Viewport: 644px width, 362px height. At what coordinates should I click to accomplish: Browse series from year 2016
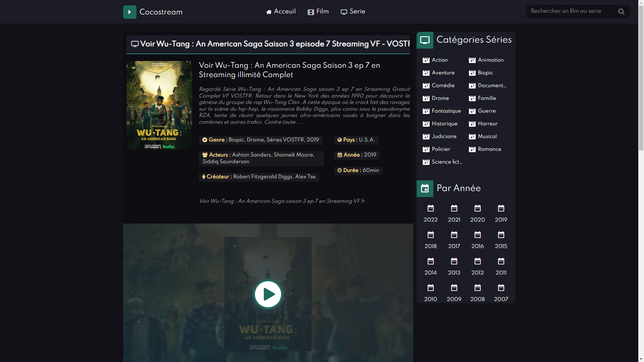(478, 246)
